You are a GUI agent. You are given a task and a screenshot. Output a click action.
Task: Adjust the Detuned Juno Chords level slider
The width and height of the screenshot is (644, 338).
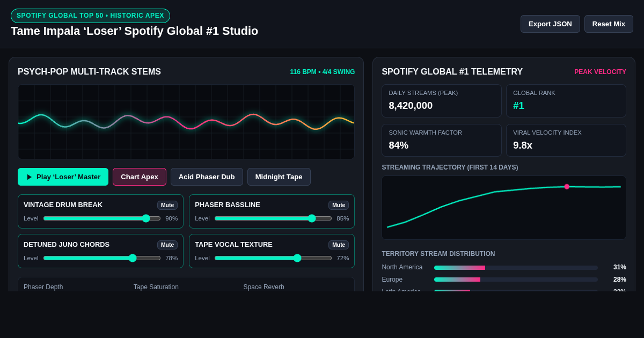[x=102, y=258]
